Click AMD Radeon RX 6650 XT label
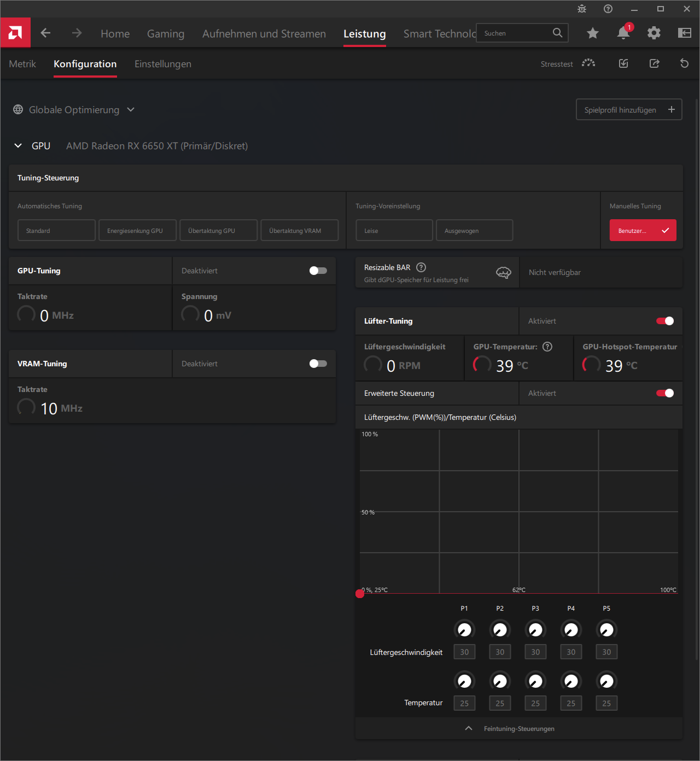Viewport: 700px width, 761px height. [x=157, y=146]
